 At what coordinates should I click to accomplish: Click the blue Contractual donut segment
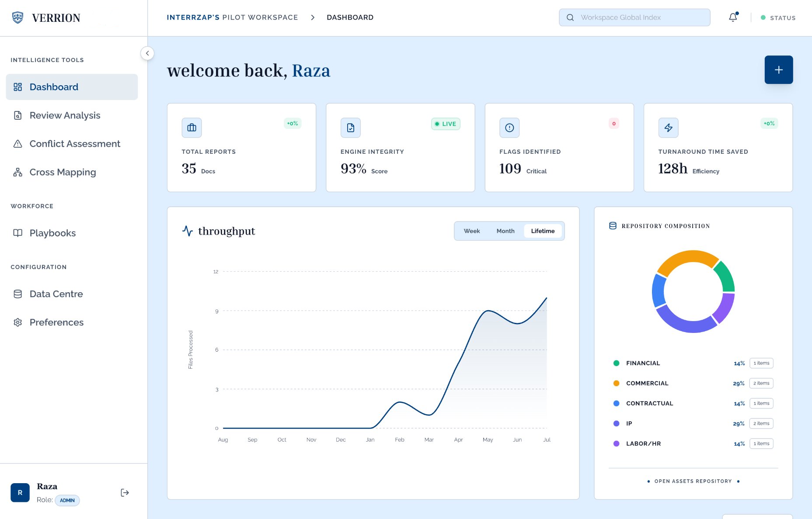click(x=658, y=291)
